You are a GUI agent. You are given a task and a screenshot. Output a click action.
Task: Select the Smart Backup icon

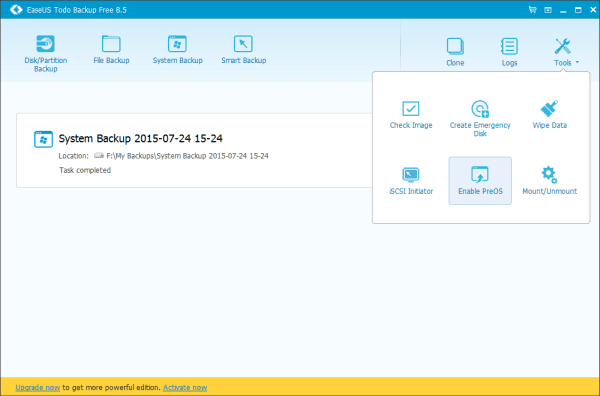[243, 49]
